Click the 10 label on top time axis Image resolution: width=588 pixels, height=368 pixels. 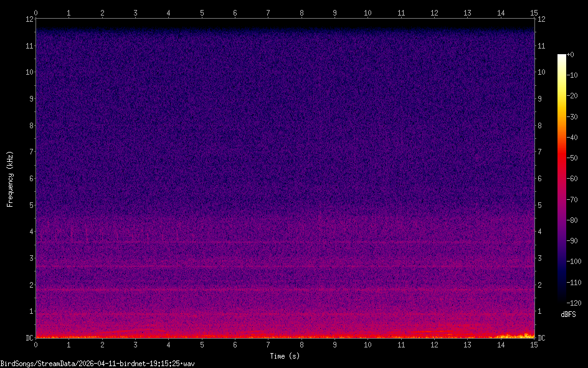coord(367,12)
